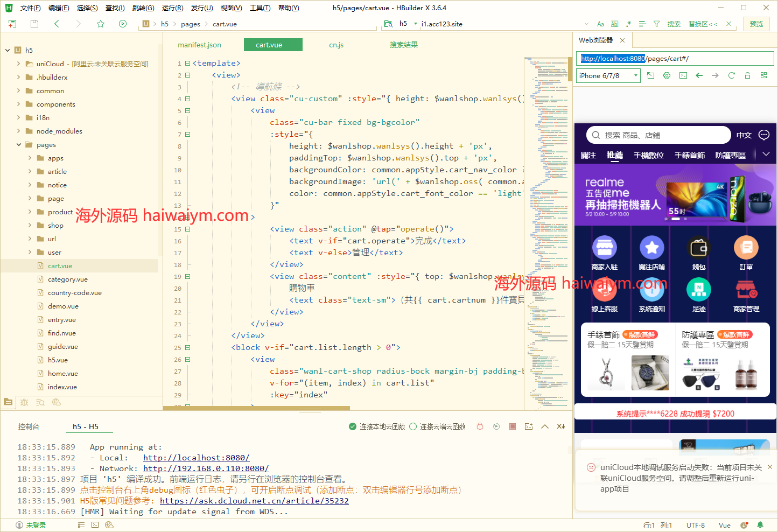Click the Web browser URL address field

tap(675, 58)
